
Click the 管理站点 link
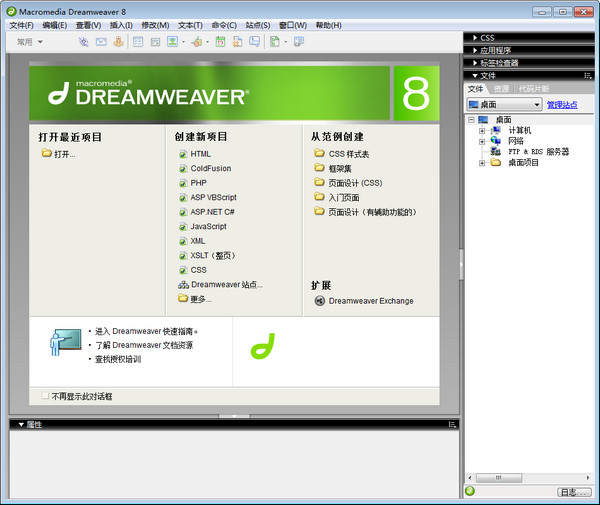(x=561, y=105)
